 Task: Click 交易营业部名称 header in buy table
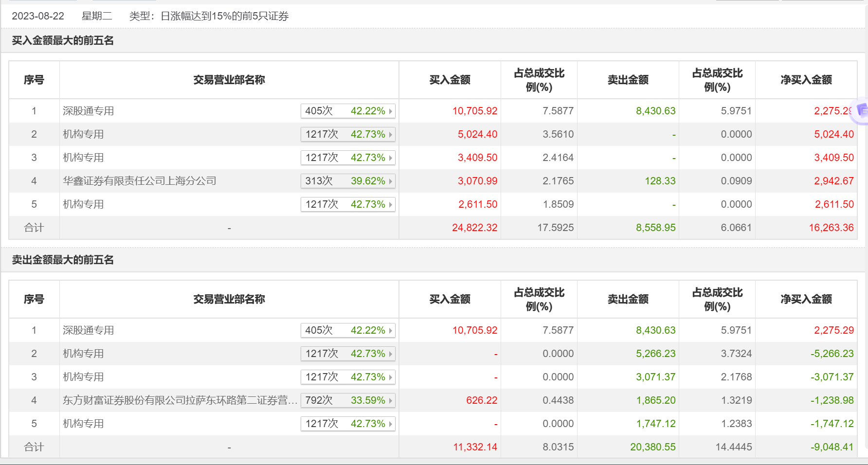[229, 80]
